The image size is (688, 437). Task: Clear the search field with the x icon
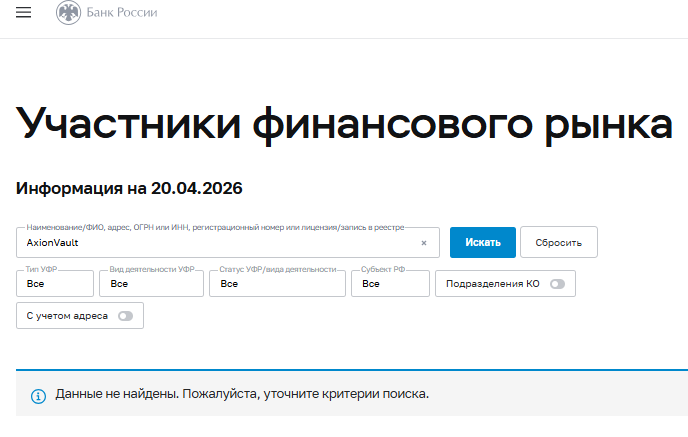(424, 243)
